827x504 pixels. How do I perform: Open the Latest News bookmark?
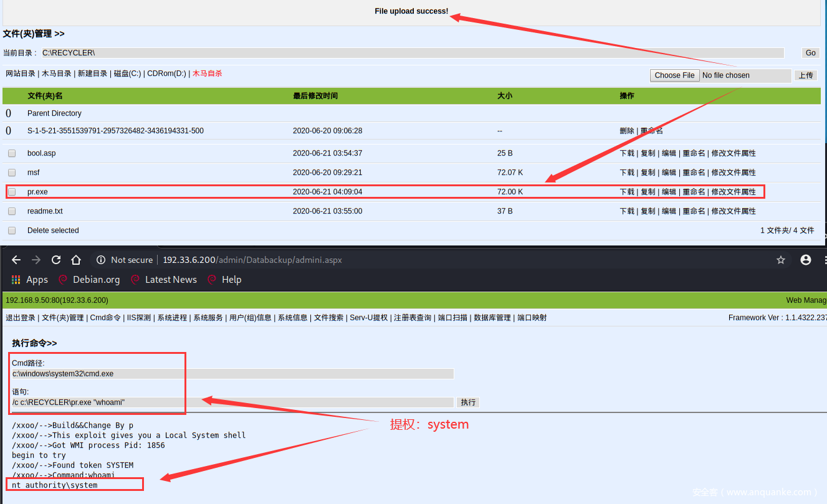(x=164, y=280)
